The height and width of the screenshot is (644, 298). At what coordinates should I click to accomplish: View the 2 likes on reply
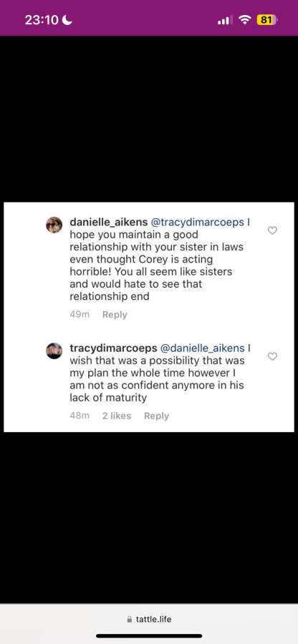[x=117, y=416]
